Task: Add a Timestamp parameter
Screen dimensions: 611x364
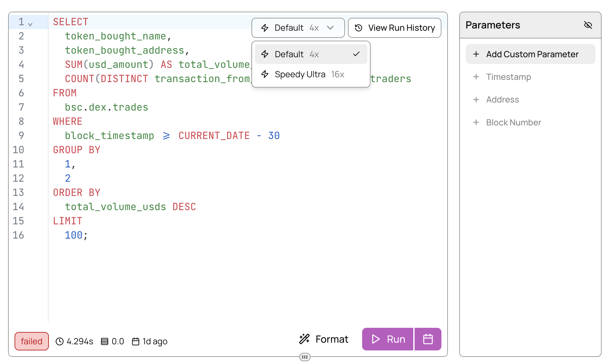Action: (x=530, y=77)
